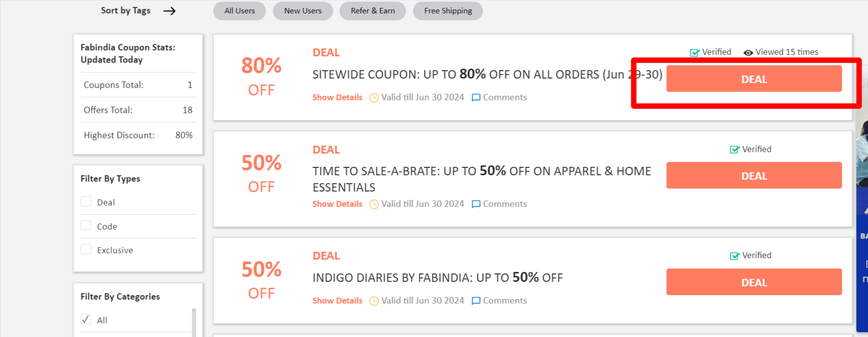The height and width of the screenshot is (337, 868).
Task: Expand Show Details for the 80% sitewide coupon
Action: tap(337, 98)
